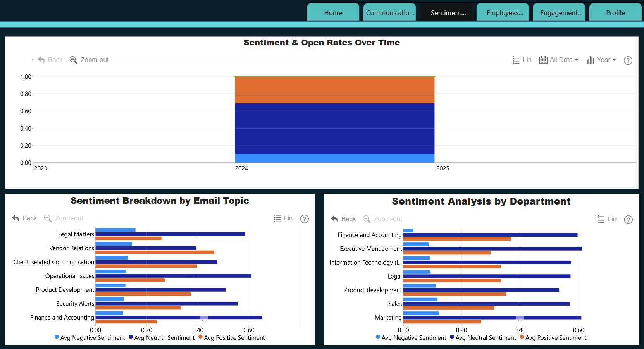The width and height of the screenshot is (644, 349).
Task: Toggle Avg Positive Sentiment legend in Topic chart
Action: coord(232,337)
